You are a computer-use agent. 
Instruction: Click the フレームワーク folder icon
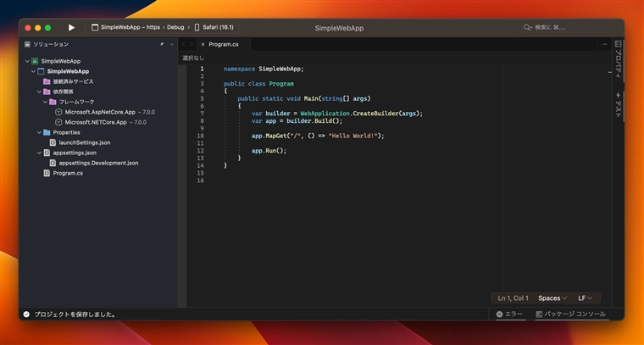(x=53, y=102)
